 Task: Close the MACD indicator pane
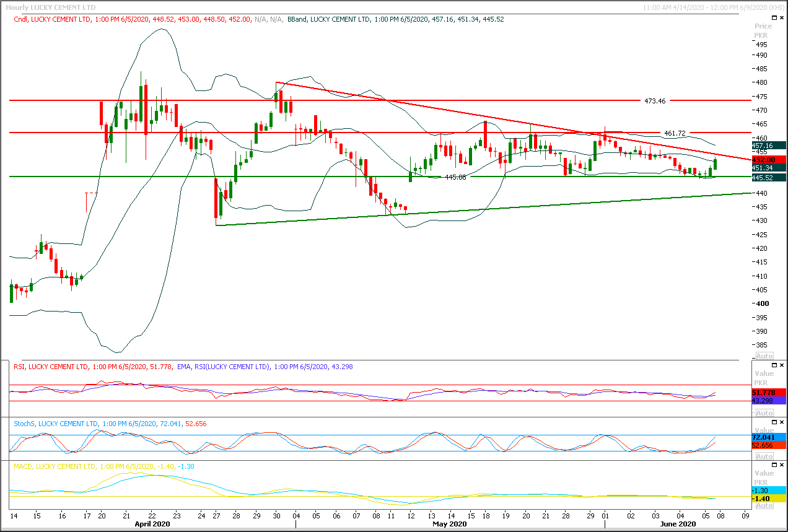coord(782,464)
